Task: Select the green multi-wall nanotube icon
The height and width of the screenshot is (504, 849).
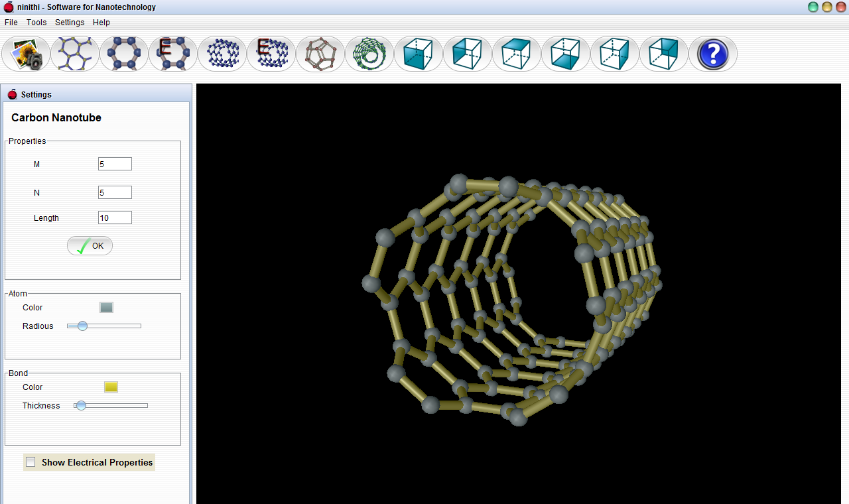Action: point(369,54)
